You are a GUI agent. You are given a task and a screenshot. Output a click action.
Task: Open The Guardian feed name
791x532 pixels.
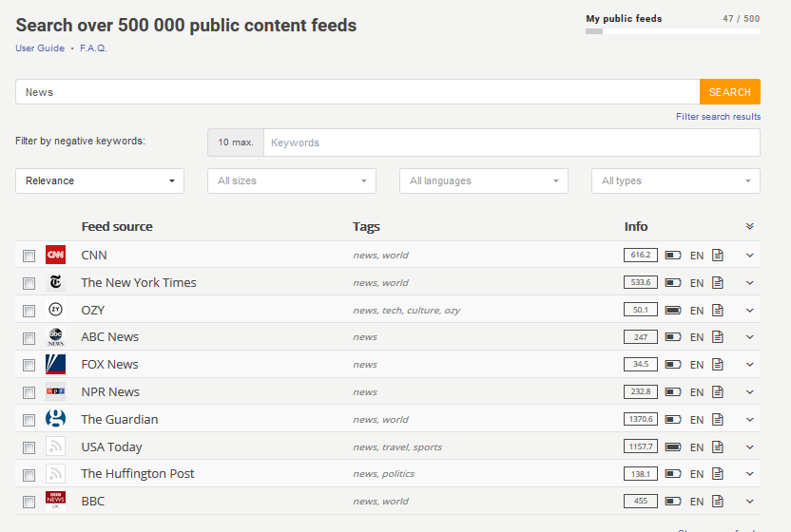point(120,420)
